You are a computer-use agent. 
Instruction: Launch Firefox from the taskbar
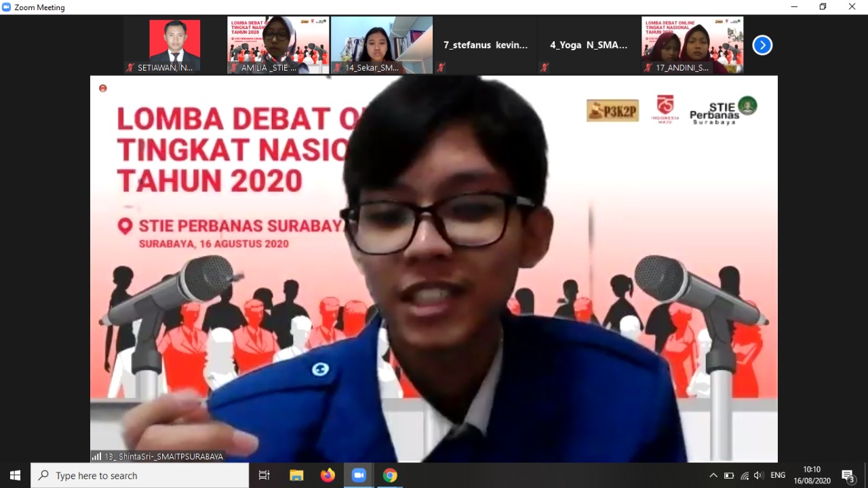coord(328,475)
